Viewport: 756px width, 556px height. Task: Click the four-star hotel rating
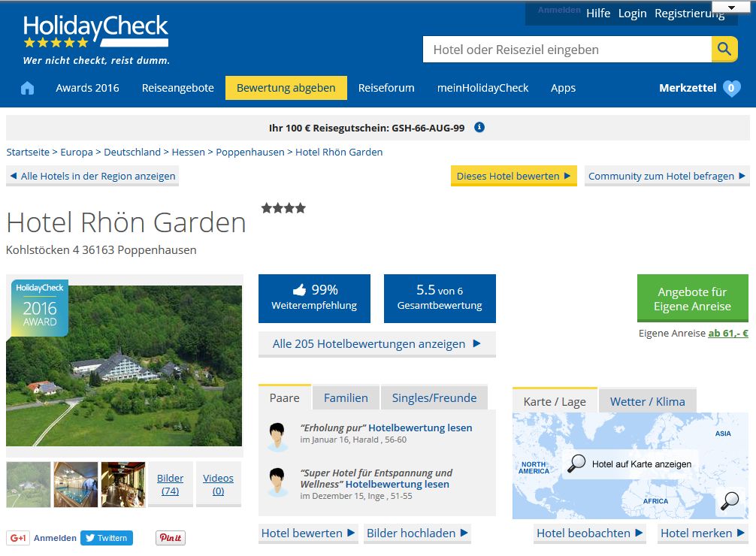(x=283, y=208)
